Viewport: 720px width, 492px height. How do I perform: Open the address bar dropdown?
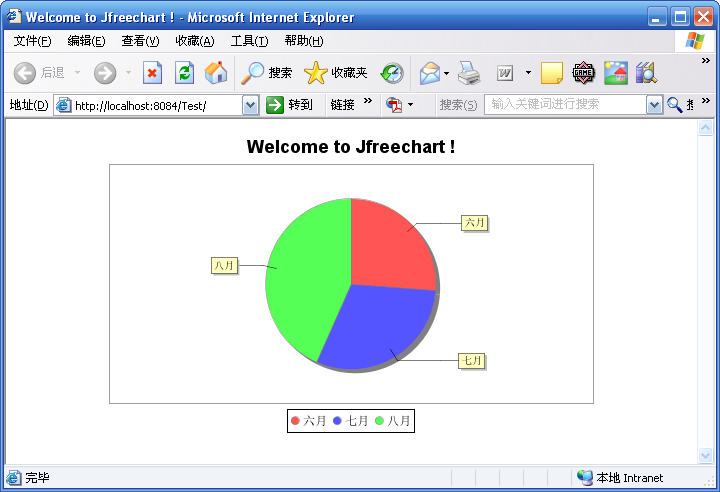250,105
